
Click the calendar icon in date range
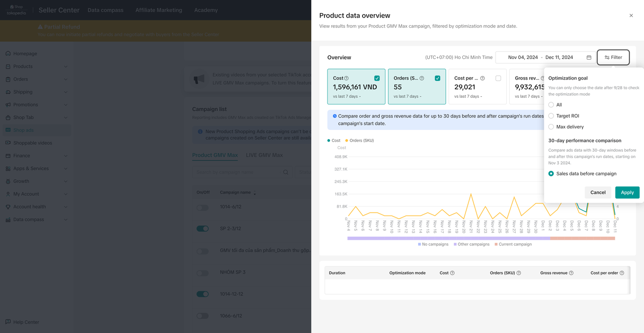click(x=589, y=57)
